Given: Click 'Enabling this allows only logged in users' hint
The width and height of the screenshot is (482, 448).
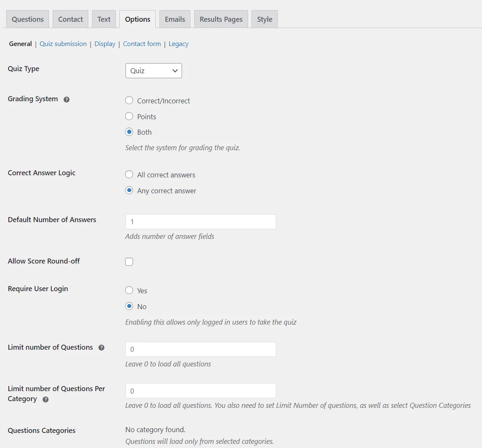Looking at the screenshot, I should coord(211,322).
